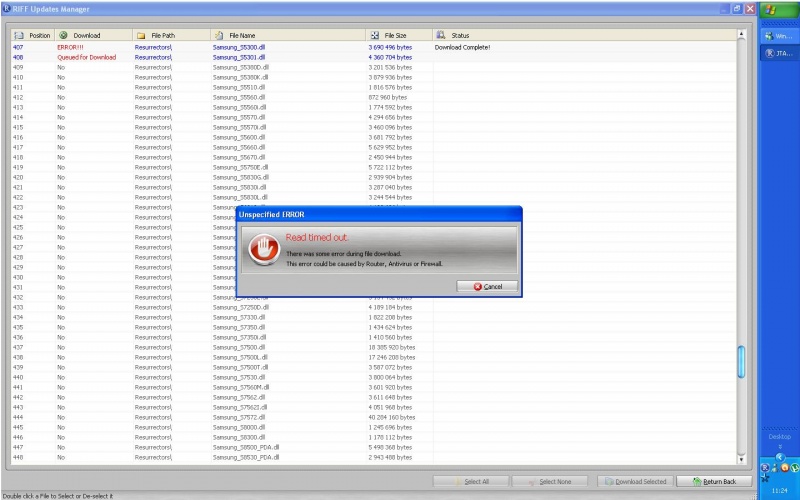The width and height of the screenshot is (800, 500).
Task: Select file Samsung_S7330.dll
Action: point(239,317)
